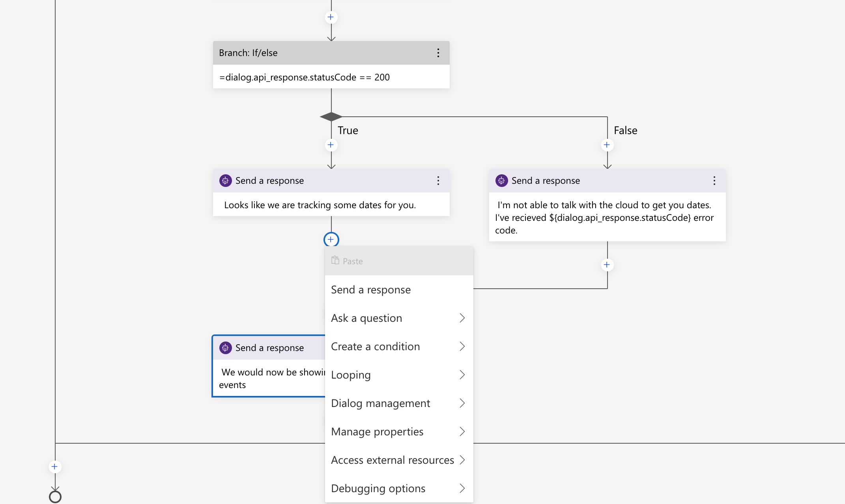Choose Manage properties from the menu
The width and height of the screenshot is (845, 504).
point(399,431)
